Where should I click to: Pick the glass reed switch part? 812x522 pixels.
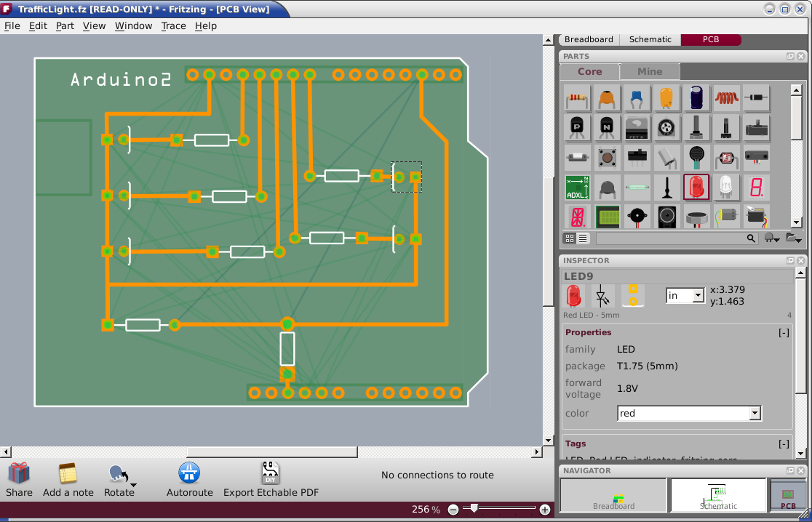click(637, 188)
